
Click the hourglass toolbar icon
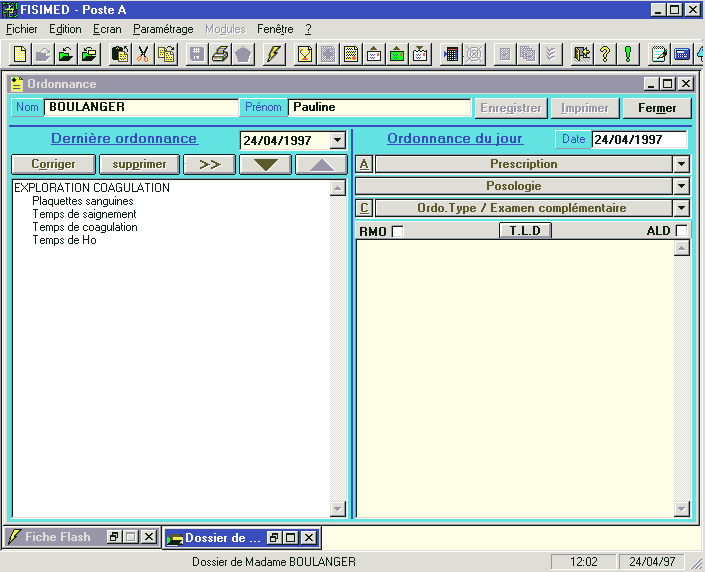(x=305, y=54)
